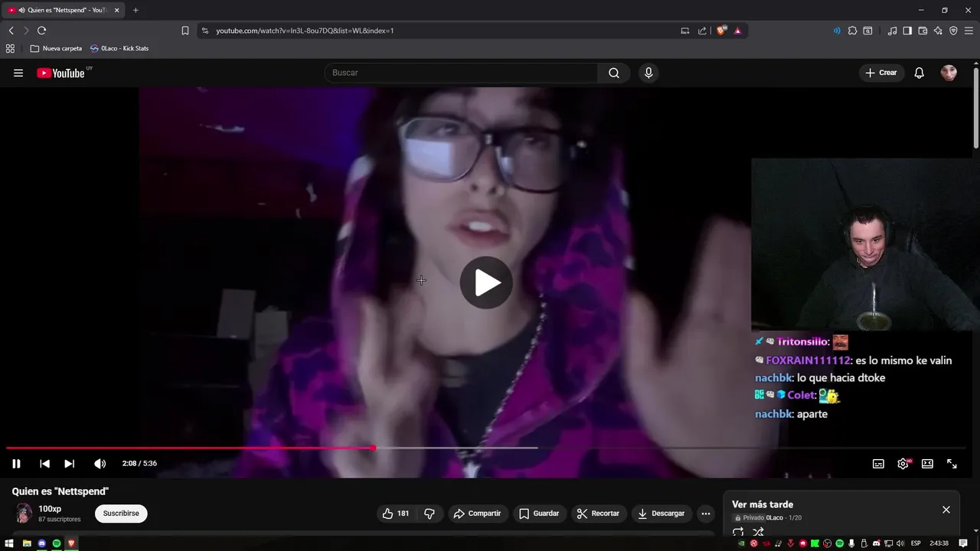Open the account avatar menu

pos(949,73)
